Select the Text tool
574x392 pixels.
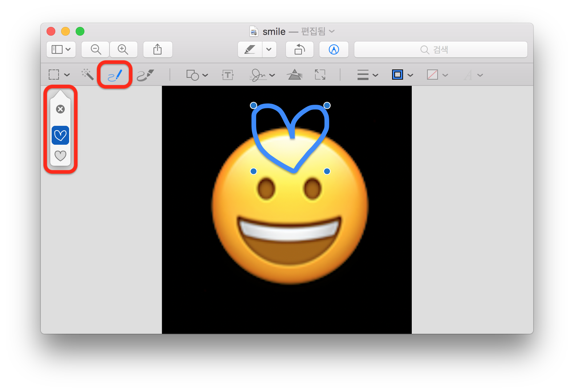click(228, 75)
